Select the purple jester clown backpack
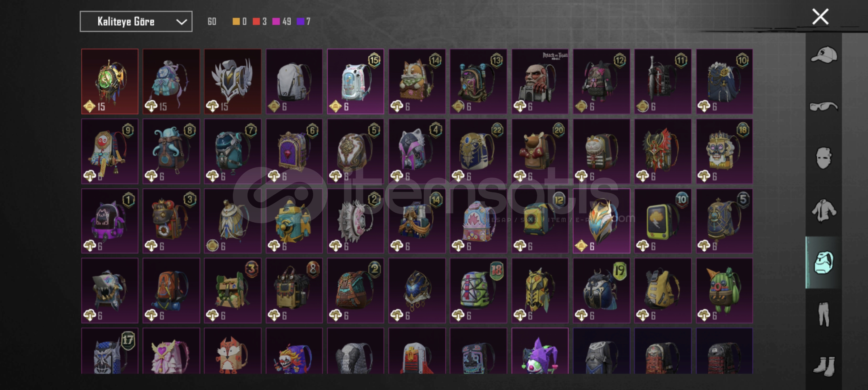The image size is (868, 390). (x=540, y=351)
